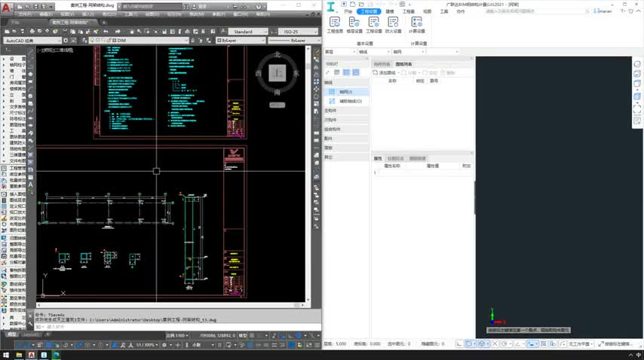Click the fit-to-screen icon in right view toolbar

(637, 108)
